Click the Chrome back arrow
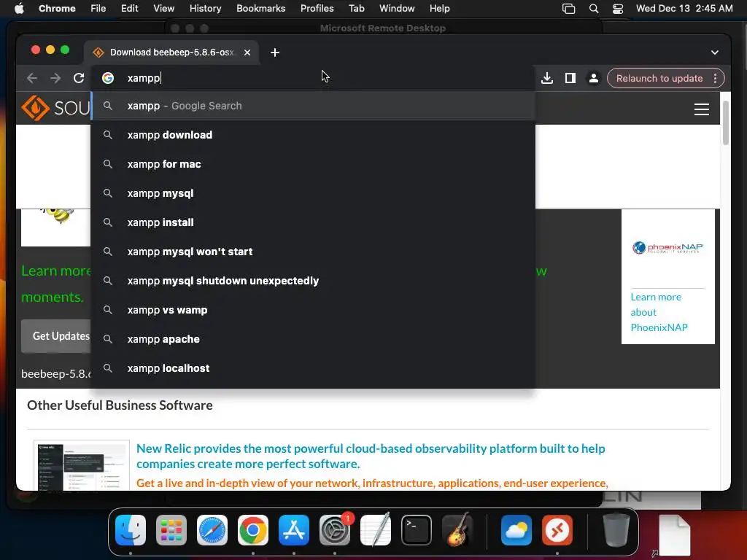 (32, 78)
